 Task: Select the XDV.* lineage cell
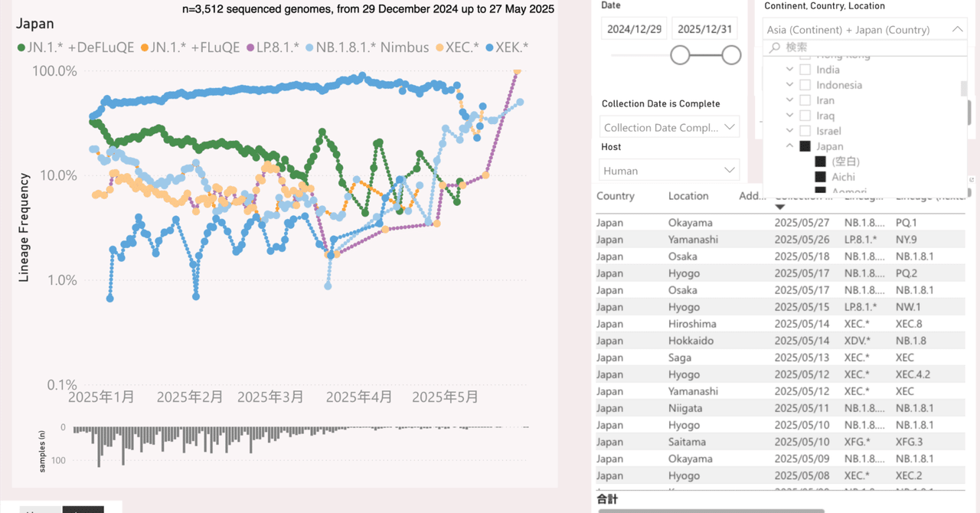click(857, 341)
